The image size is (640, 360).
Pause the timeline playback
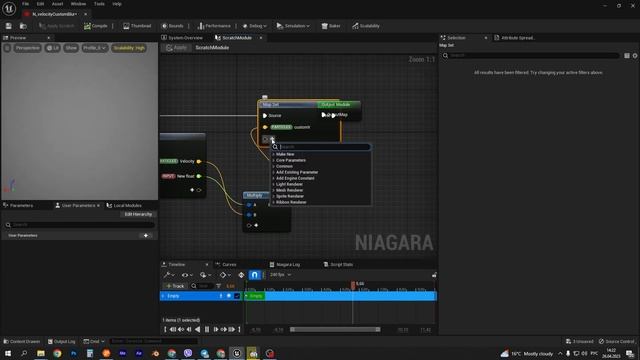pyautogui.click(x=207, y=329)
